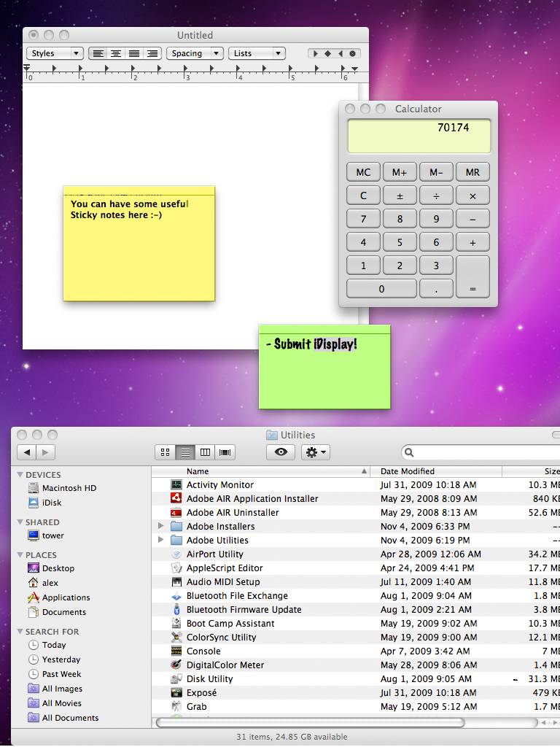Center text in the Untitled window
Viewport: 560px width, 747px height.
[x=116, y=53]
